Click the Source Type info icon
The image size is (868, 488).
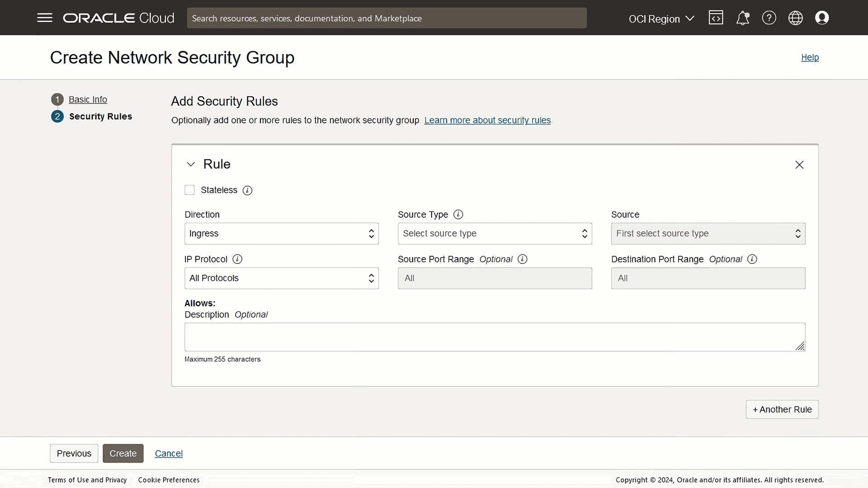point(458,214)
